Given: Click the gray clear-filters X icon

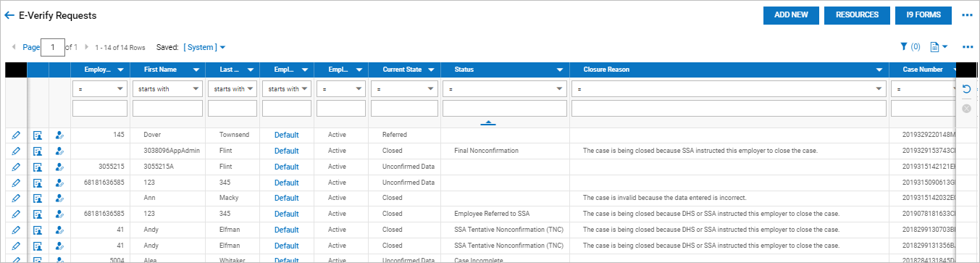Looking at the screenshot, I should (x=966, y=109).
